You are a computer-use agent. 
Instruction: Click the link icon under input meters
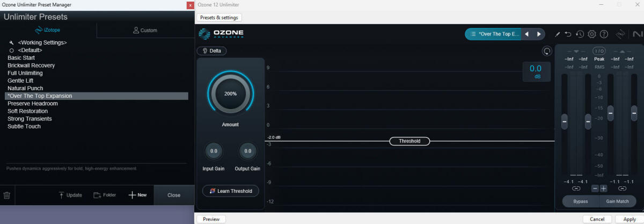[576, 189]
